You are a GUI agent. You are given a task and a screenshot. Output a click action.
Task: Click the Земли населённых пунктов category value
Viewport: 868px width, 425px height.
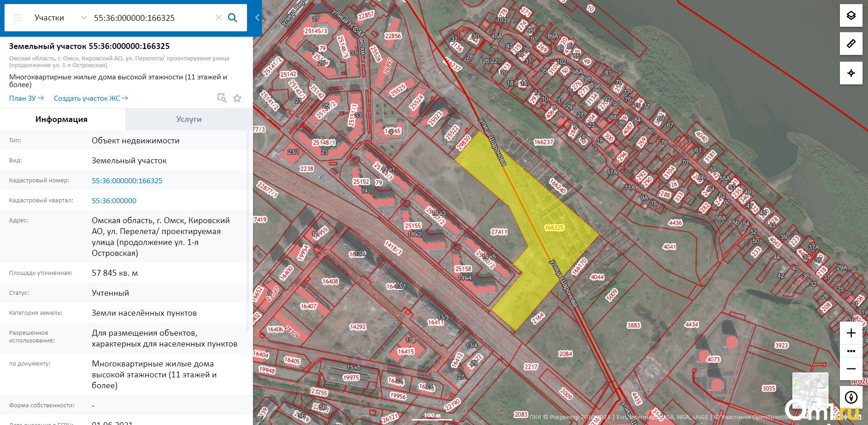[x=144, y=313]
